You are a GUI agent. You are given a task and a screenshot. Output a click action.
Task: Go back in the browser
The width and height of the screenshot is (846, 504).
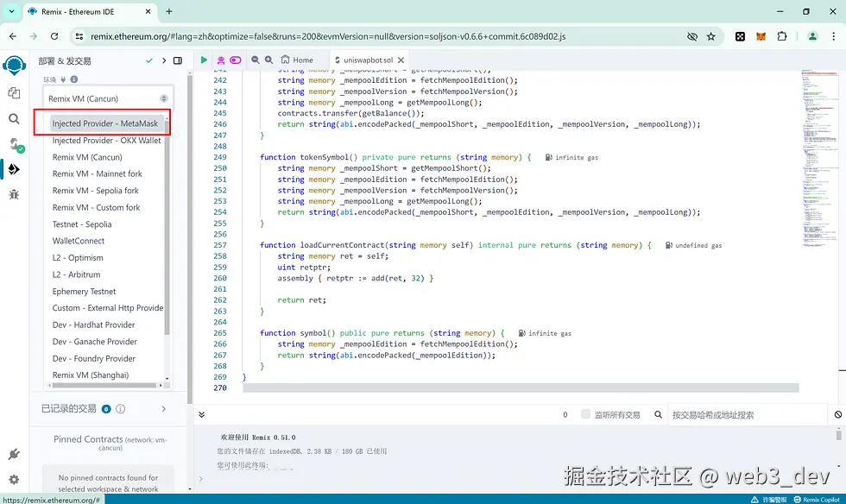click(13, 36)
